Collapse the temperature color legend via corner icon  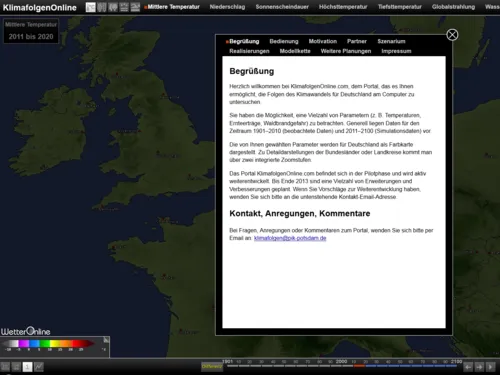tap(106, 340)
